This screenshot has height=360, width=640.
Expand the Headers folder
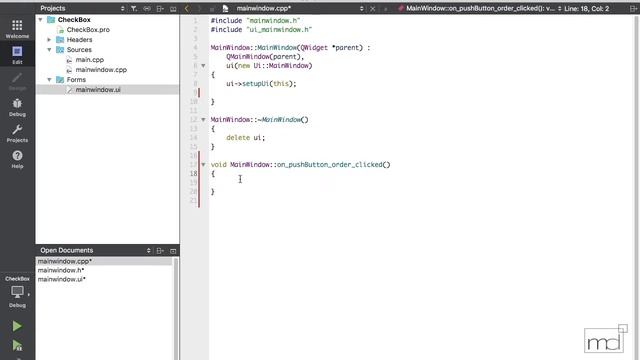coord(49,40)
